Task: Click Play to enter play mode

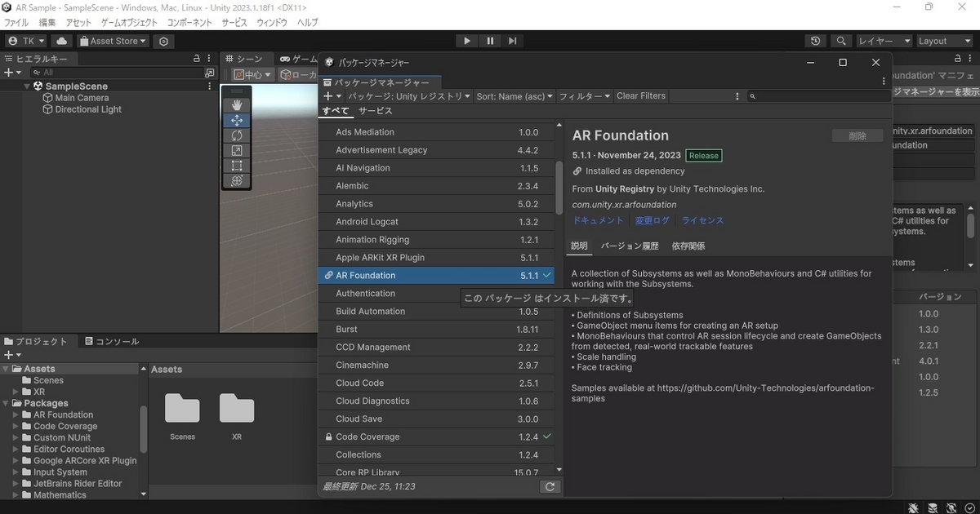Action: 467,41
